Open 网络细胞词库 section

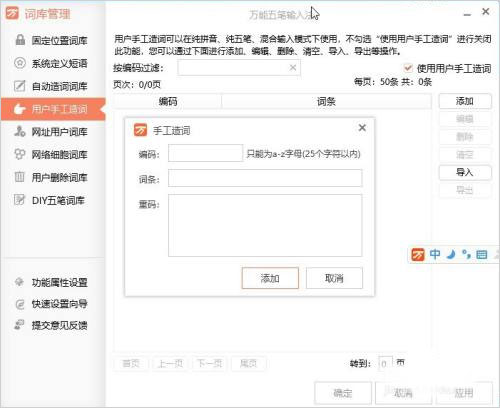(x=53, y=154)
